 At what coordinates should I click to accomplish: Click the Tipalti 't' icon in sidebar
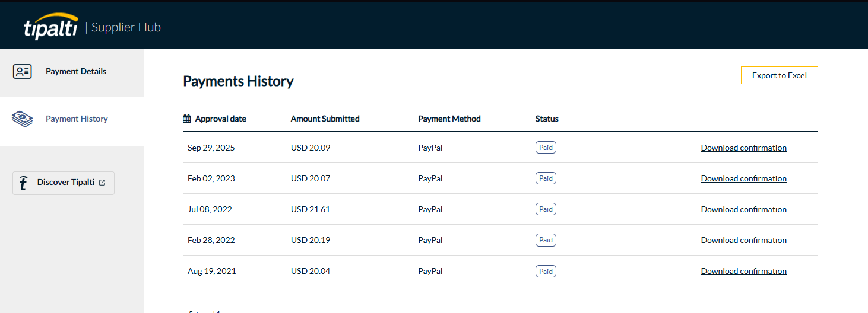click(x=23, y=183)
